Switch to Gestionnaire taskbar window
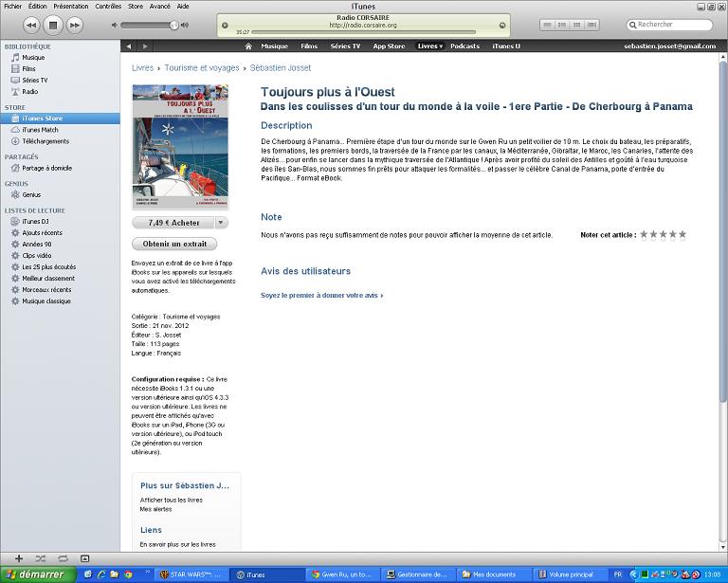 click(417, 574)
